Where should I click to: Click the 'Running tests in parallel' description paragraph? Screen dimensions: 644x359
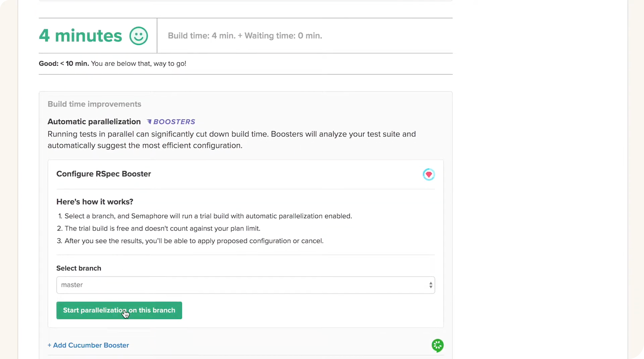pyautogui.click(x=232, y=140)
